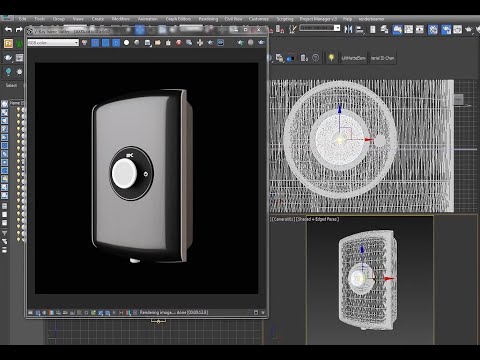Viewport: 480px width, 360px height.
Task: Open the Customize menu
Action: tap(259, 19)
